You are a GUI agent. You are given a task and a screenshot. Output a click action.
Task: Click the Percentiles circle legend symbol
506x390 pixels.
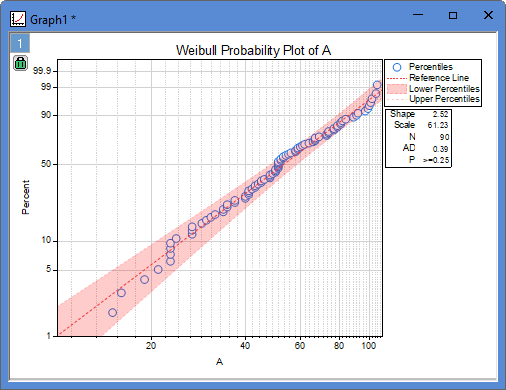tap(397, 67)
